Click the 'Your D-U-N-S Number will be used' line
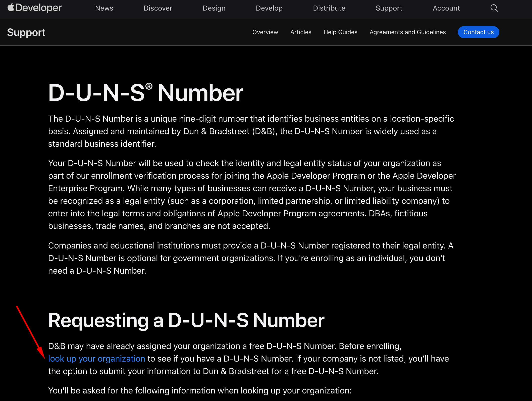This screenshot has height=401, width=532. (245, 163)
